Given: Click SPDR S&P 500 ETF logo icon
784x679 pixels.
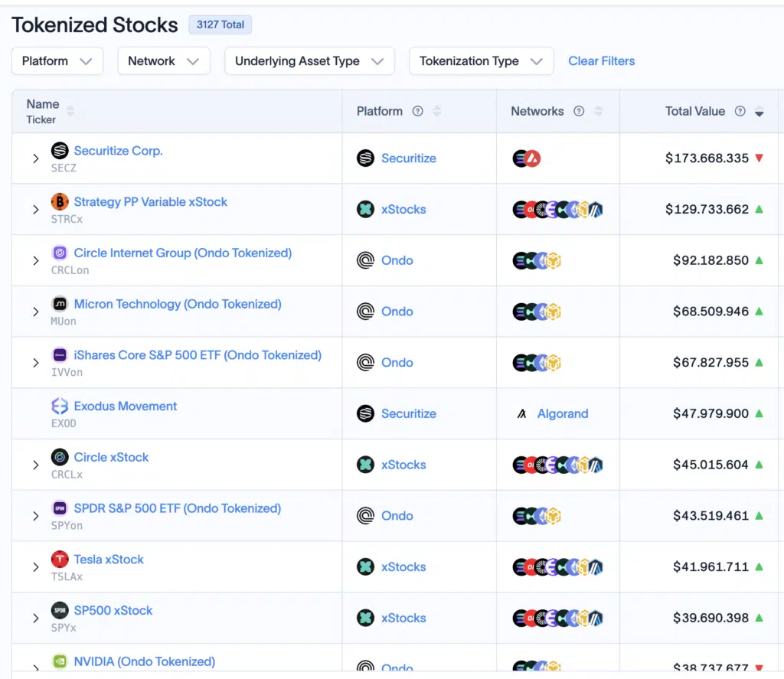Looking at the screenshot, I should 60,508.
